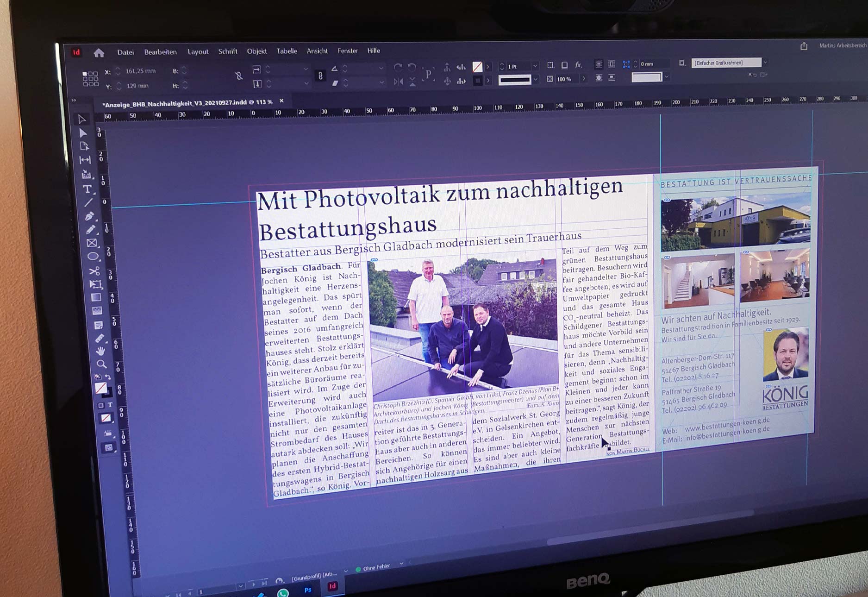Select the Direct Selection tool
The height and width of the screenshot is (597, 868).
click(x=83, y=133)
